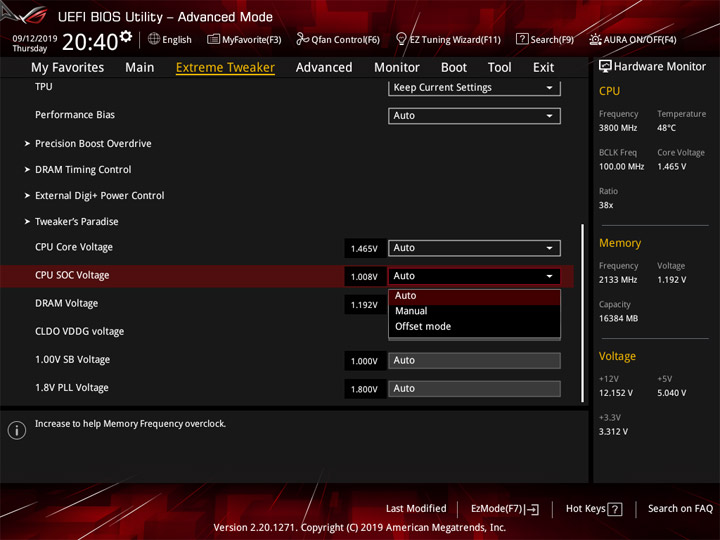Image resolution: width=720 pixels, height=540 pixels.
Task: Click the 12.152 V reading
Action: coord(615,393)
